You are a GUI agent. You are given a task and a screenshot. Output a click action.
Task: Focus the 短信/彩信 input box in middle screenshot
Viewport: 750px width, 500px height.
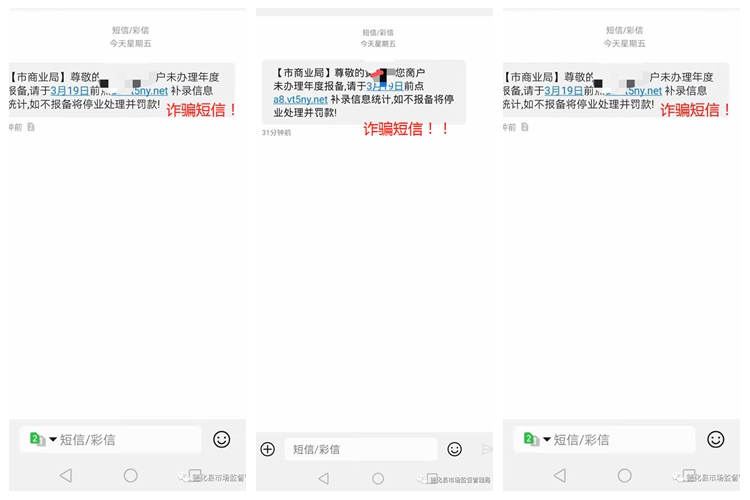[x=361, y=449]
